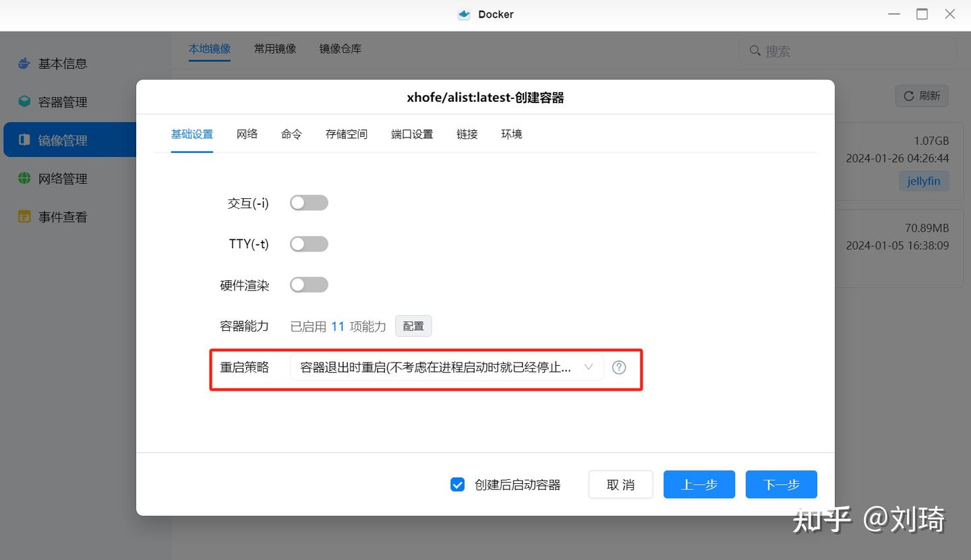
Task: Click the help icon beside 重启策略
Action: [x=618, y=367]
